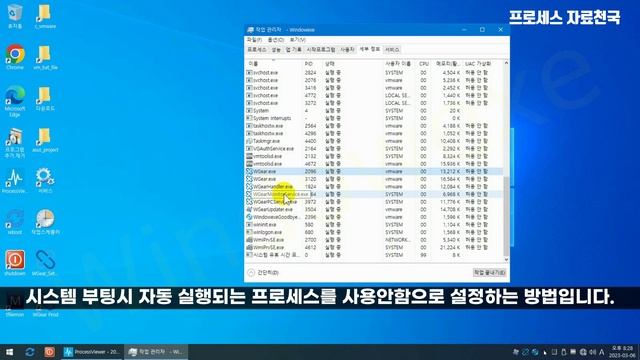Switch to the 앱 기록 tab
This screenshot has height=360, width=640.
coord(293,50)
